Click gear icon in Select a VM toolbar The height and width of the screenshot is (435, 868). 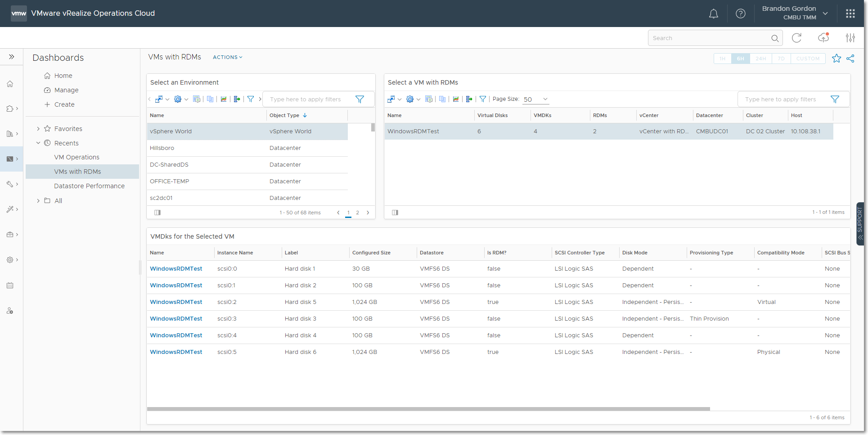click(410, 99)
